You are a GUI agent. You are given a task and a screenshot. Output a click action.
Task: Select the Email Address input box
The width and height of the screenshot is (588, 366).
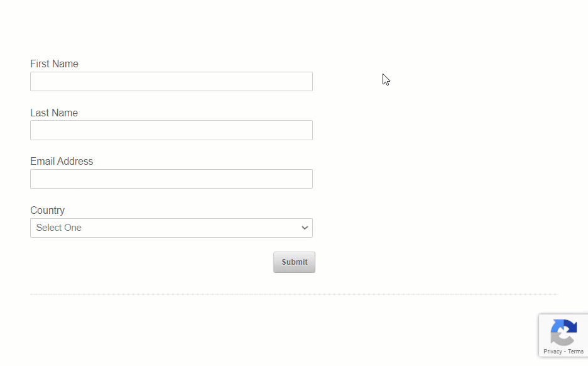(x=171, y=179)
